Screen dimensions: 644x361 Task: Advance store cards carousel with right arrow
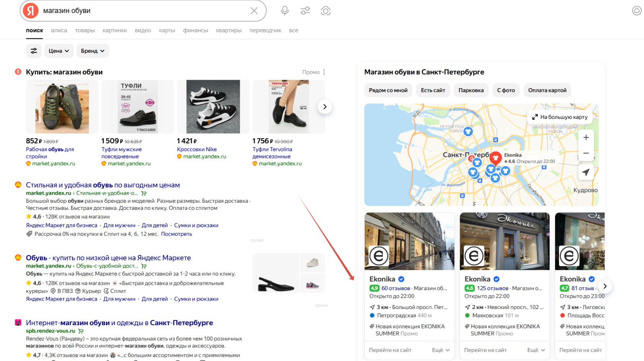[x=605, y=286]
